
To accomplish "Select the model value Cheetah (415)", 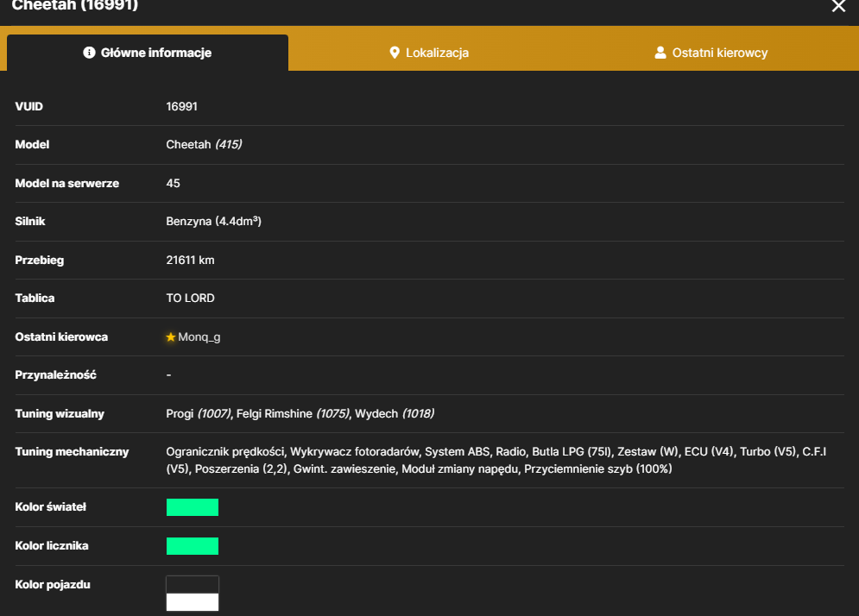I will click(204, 145).
